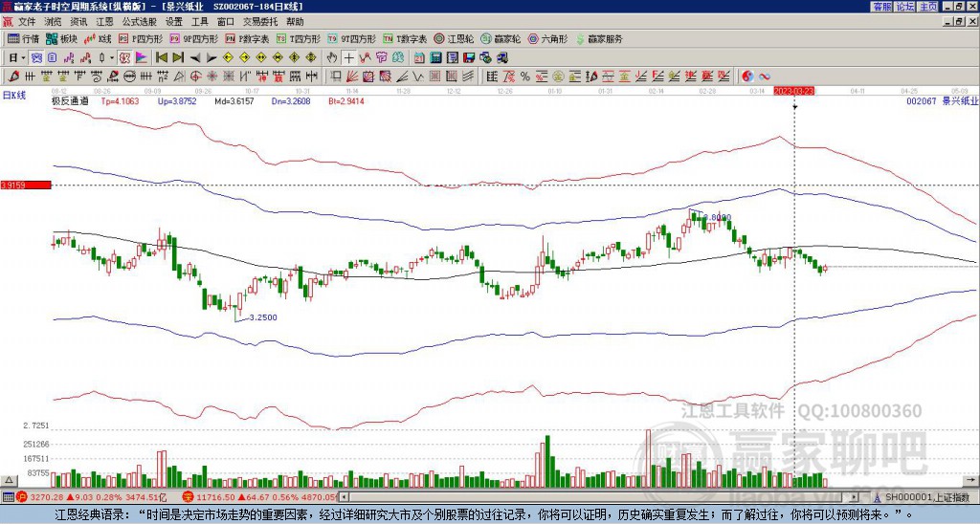
Task: Open the P数字表 tool
Action: (x=248, y=38)
